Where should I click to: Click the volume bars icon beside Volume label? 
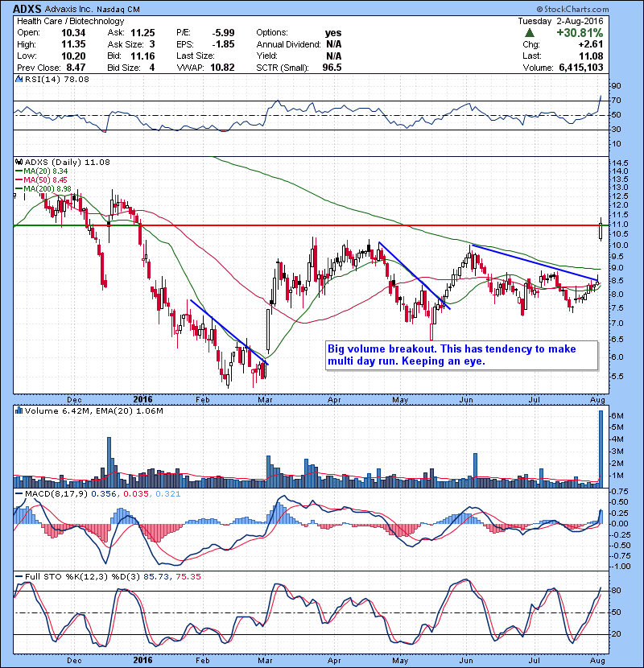click(19, 410)
